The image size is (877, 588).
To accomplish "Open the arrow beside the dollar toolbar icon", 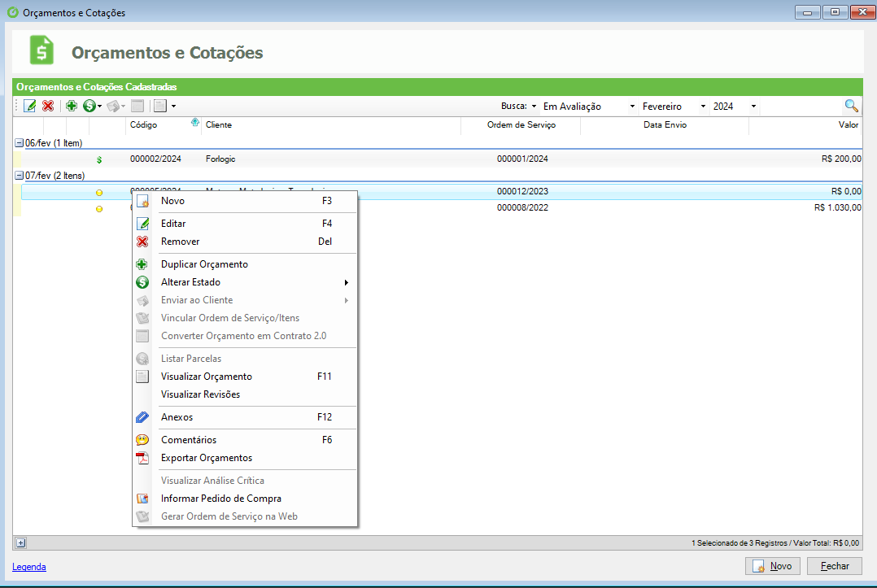I will coord(99,107).
